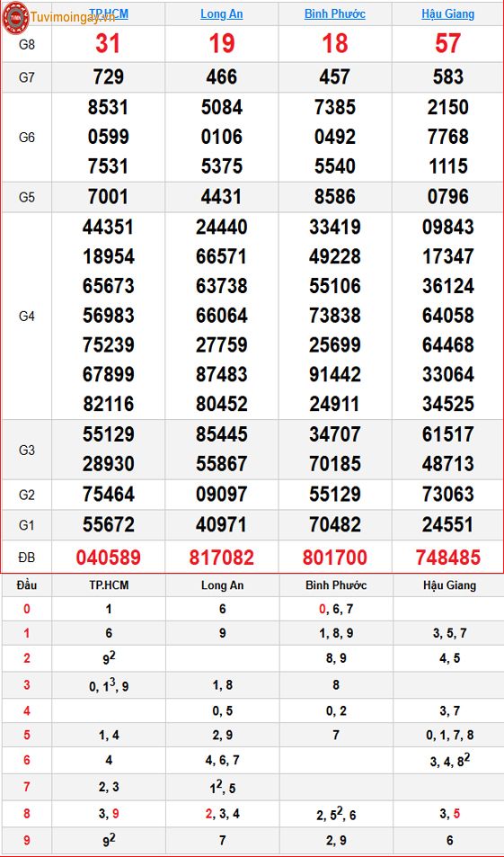
Task: Select G8 result 19 for Long An
Action: pos(221,44)
